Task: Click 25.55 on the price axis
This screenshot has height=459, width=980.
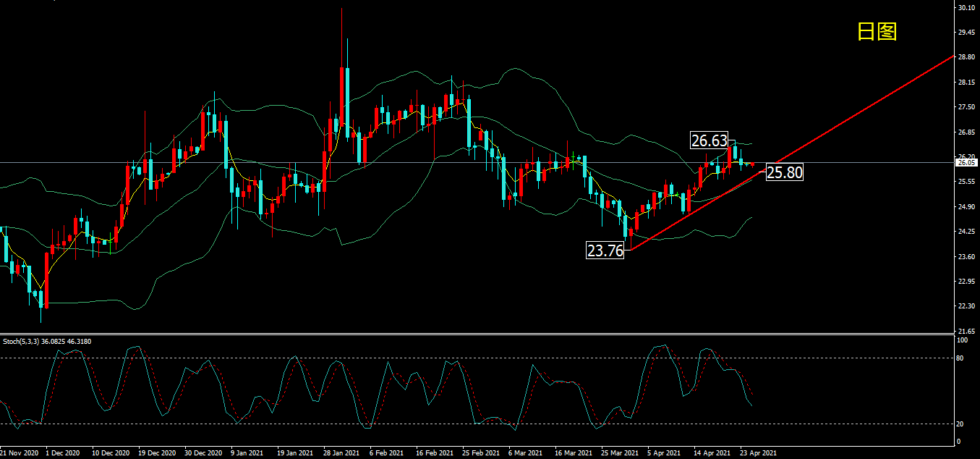Action: click(x=966, y=182)
